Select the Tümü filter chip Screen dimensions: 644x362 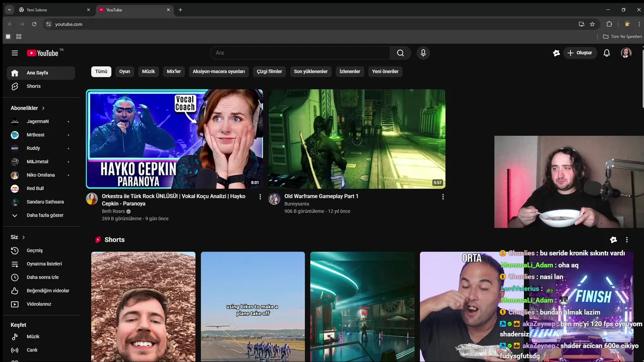(101, 71)
